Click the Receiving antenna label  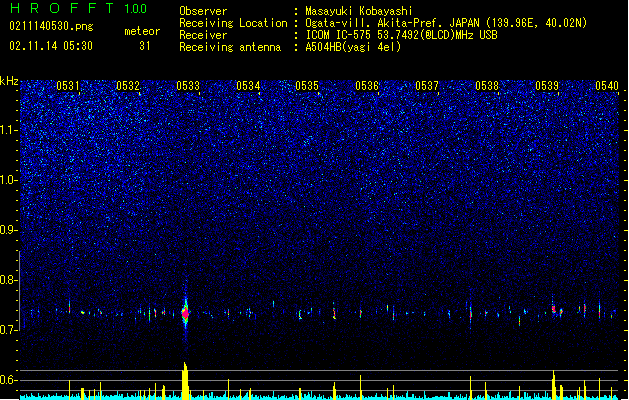[230, 47]
